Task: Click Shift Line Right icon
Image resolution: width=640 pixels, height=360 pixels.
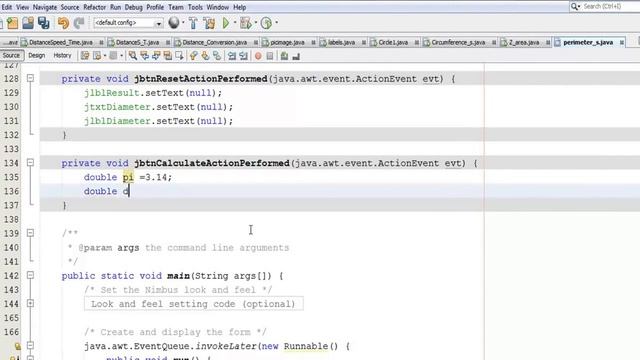Action: point(244,56)
